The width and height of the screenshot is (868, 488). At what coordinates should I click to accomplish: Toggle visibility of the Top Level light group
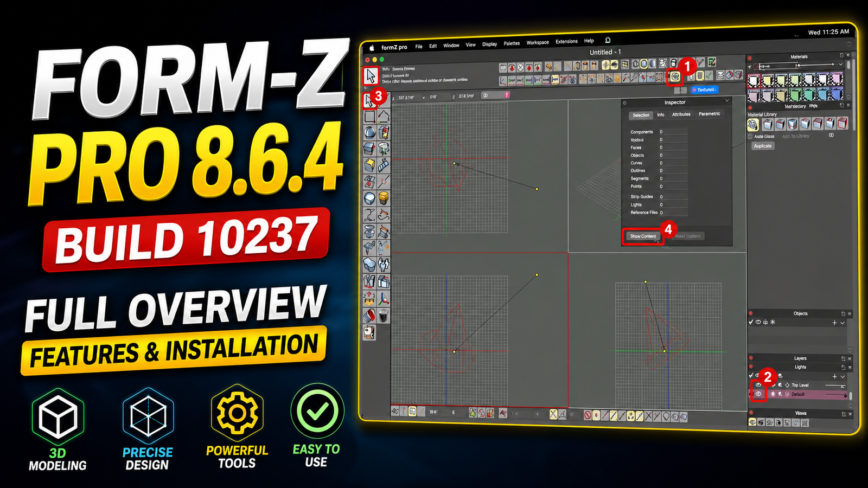coord(758,385)
